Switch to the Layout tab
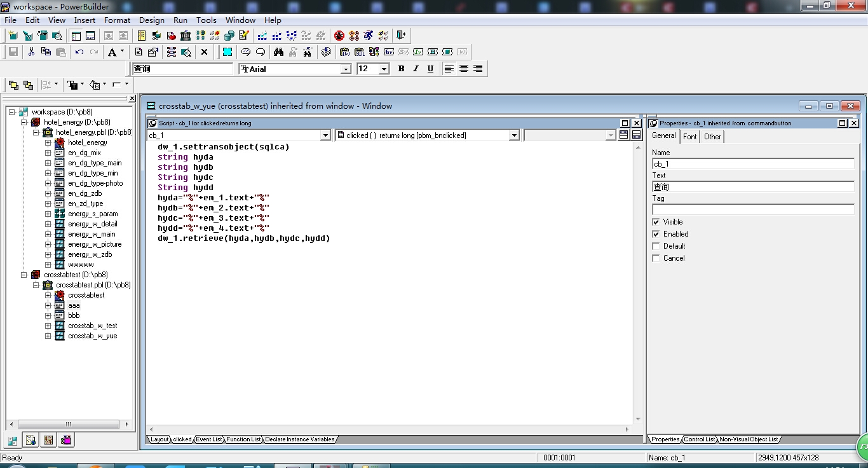Screen dimensions: 868x468 pos(159,439)
